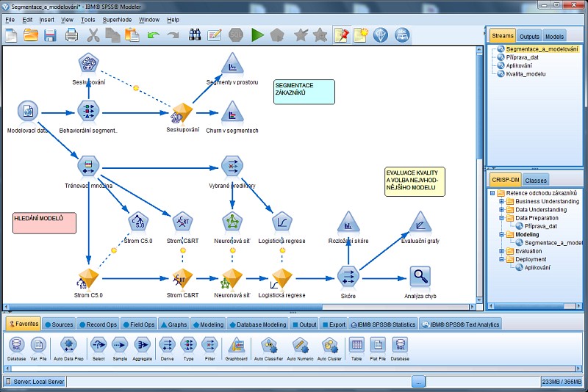This screenshot has width=588, height=392.
Task: Select the Kvalita_modelu stream
Action: [x=526, y=73]
